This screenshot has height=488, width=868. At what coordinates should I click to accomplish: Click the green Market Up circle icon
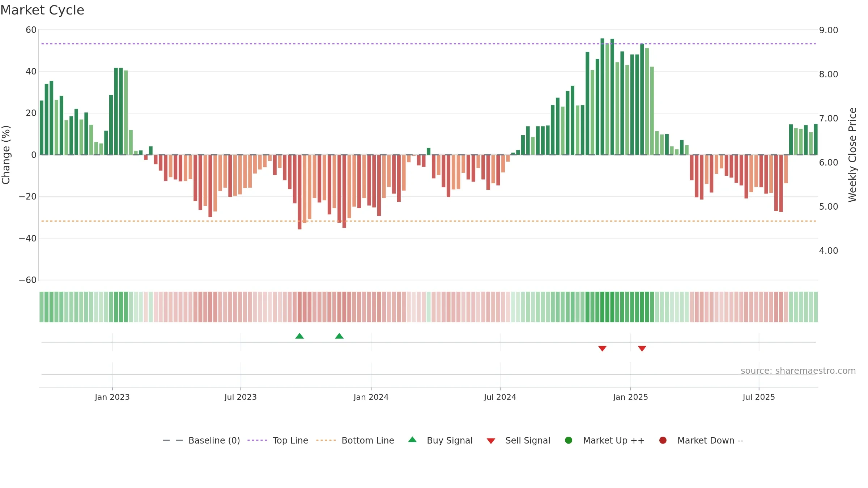click(569, 440)
